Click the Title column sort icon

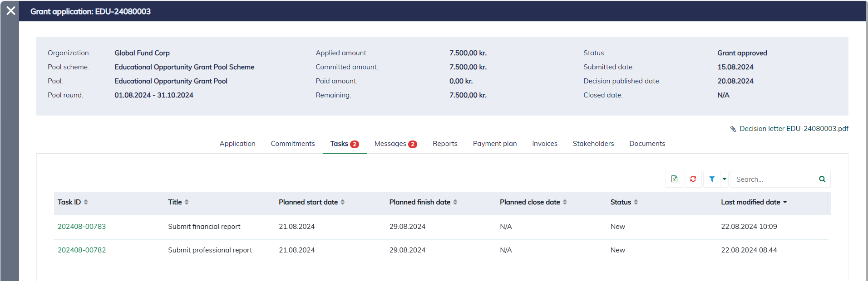coord(187,202)
